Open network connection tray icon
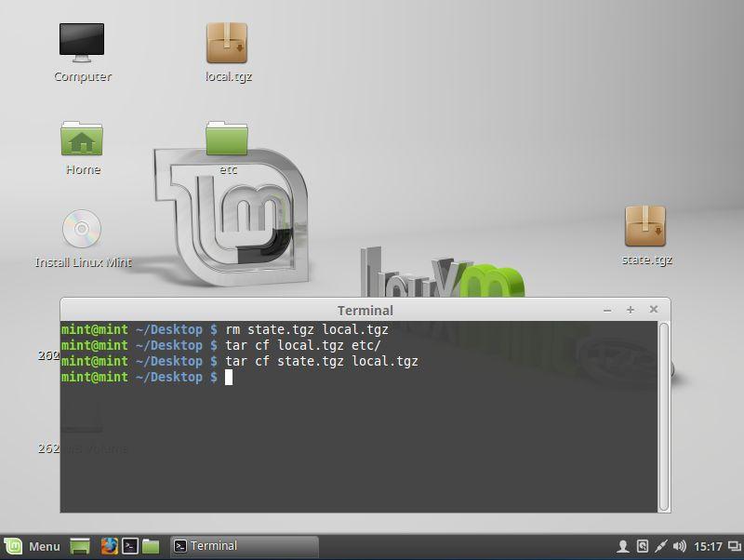 point(660,546)
